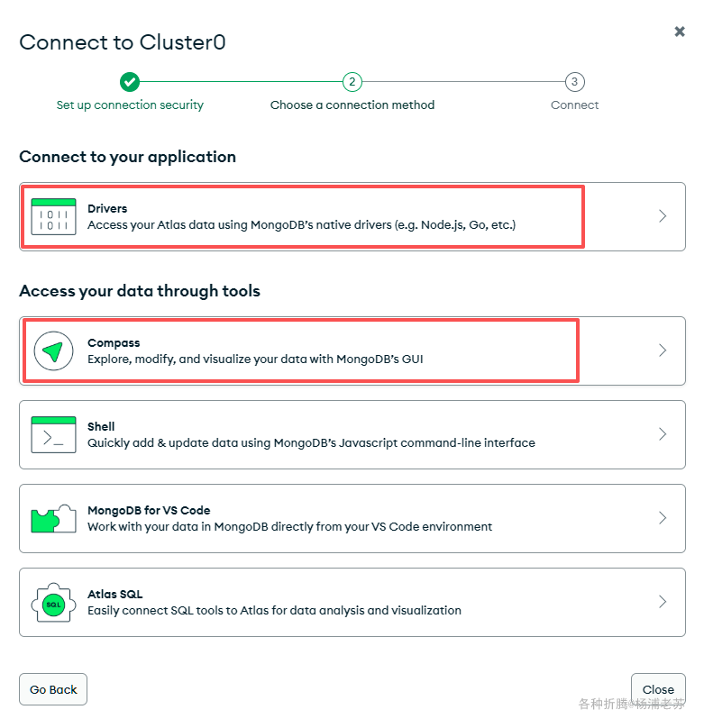Screen dimensions: 704x728
Task: Click the step 2 circle indicator
Action: tap(352, 82)
